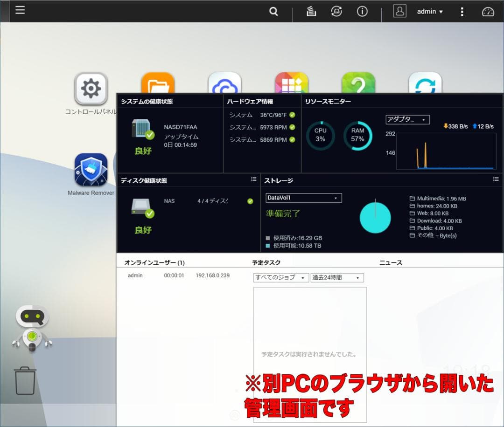Open the background tasks icon in top bar

pyautogui.click(x=336, y=11)
